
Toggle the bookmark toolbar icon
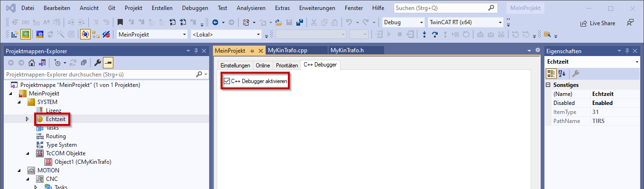coord(120,22)
